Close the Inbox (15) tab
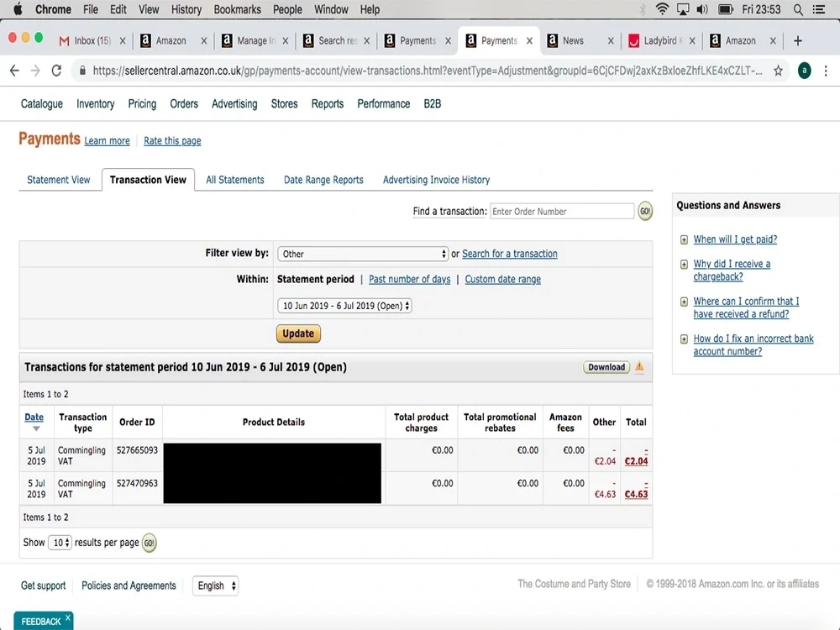The image size is (840, 630). (x=123, y=40)
